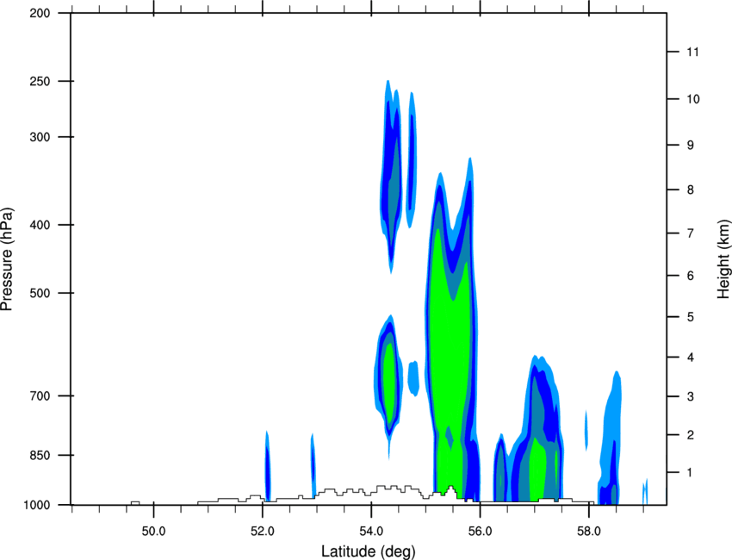Click the 'Latitude (deg)' axis title
Image resolution: width=732 pixels, height=560 pixels.
369,551
